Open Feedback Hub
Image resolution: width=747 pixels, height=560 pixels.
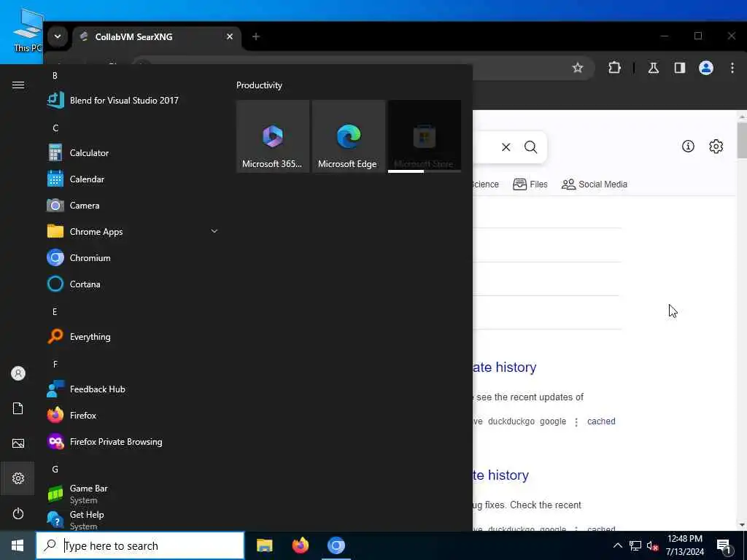click(x=133, y=389)
